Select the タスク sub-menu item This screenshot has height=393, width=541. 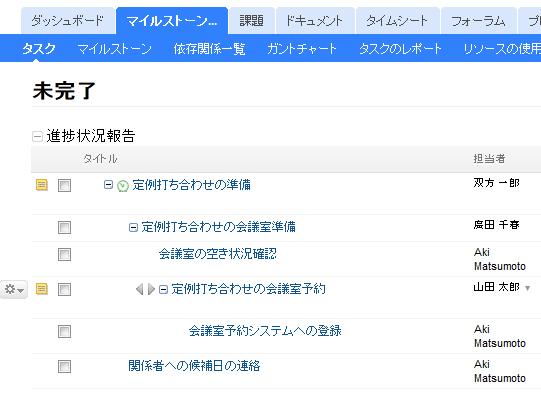pos(39,49)
